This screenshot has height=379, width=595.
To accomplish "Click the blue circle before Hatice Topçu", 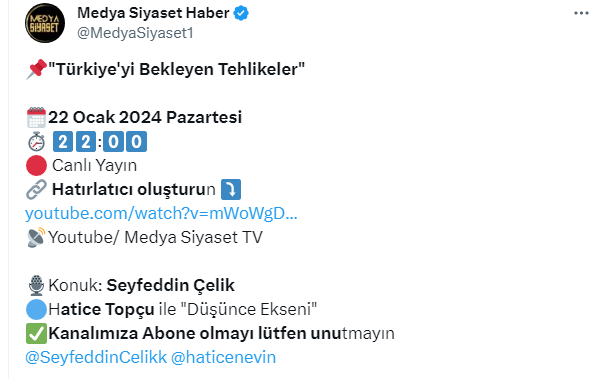I will [x=36, y=309].
